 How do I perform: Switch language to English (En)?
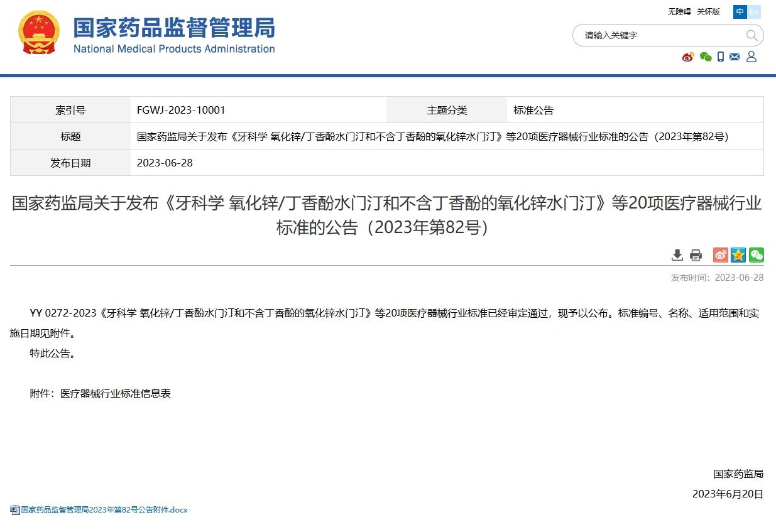click(754, 12)
